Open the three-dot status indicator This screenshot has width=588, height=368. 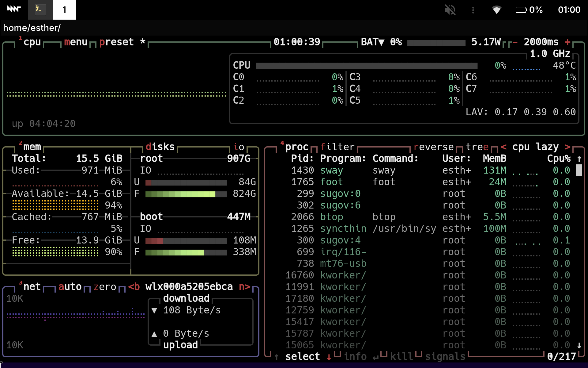pyautogui.click(x=473, y=10)
